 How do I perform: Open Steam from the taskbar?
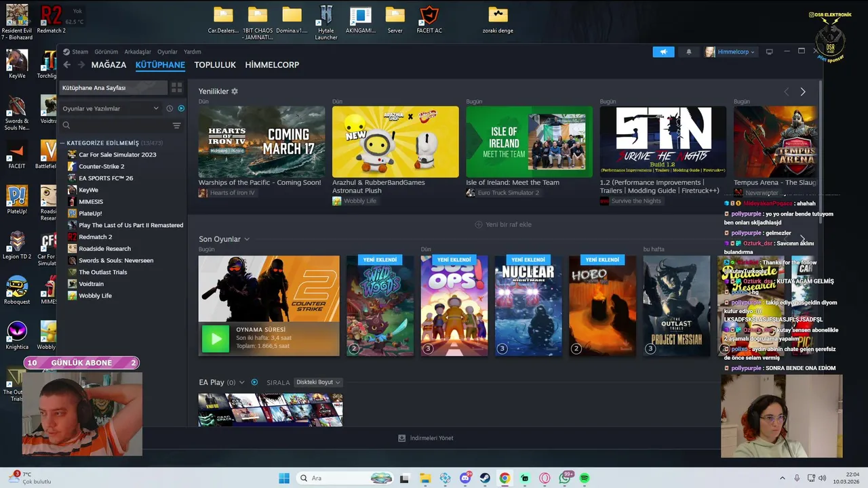pyautogui.click(x=485, y=478)
